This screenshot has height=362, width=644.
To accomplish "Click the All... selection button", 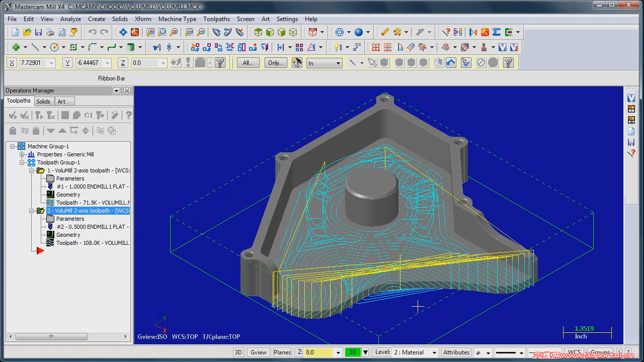I will 248,63.
